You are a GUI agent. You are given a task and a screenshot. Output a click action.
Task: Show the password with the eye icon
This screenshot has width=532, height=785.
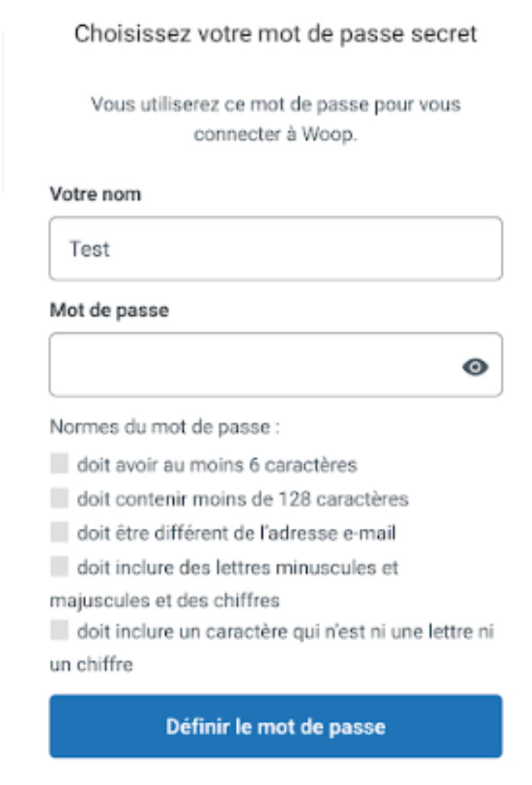point(475,367)
